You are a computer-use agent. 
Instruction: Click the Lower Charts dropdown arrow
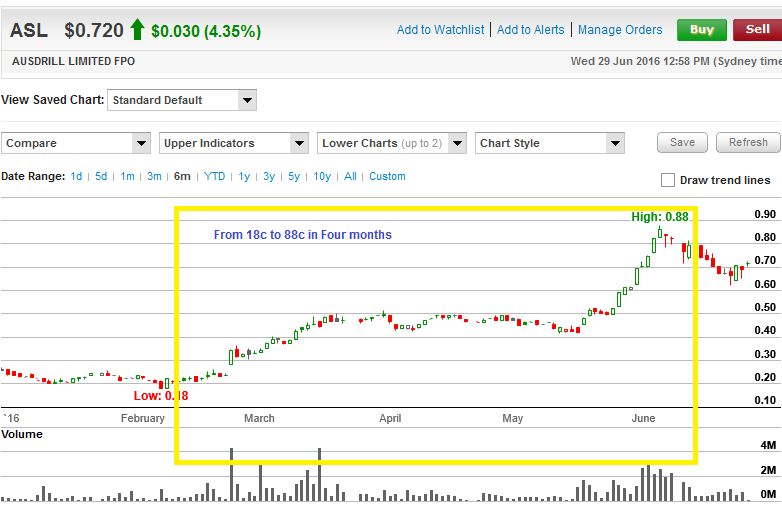[x=457, y=143]
